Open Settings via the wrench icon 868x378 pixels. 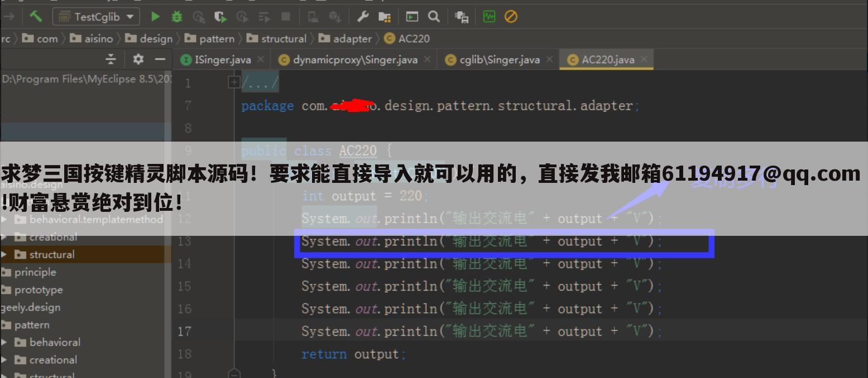click(363, 17)
